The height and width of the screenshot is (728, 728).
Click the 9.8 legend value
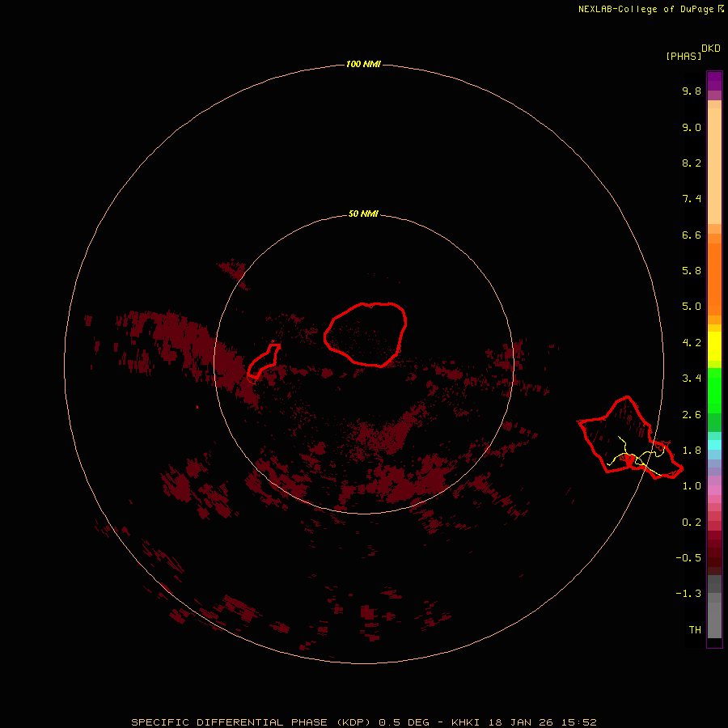(692, 91)
